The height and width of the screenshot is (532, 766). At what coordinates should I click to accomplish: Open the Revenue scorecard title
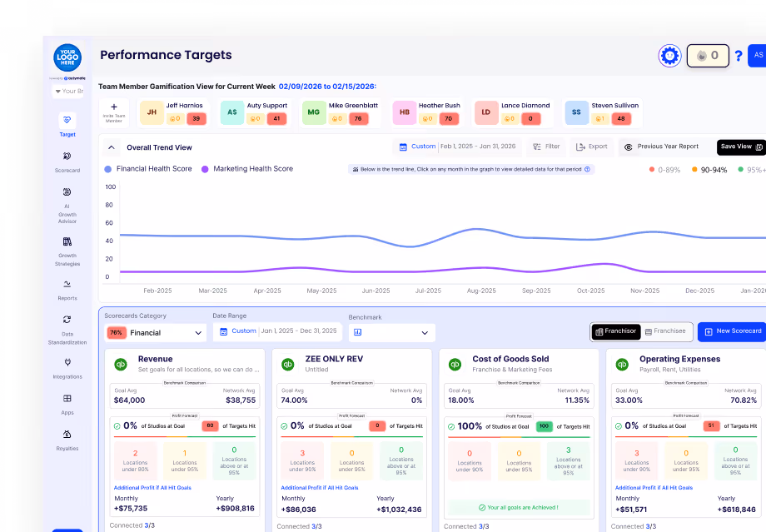tap(156, 359)
